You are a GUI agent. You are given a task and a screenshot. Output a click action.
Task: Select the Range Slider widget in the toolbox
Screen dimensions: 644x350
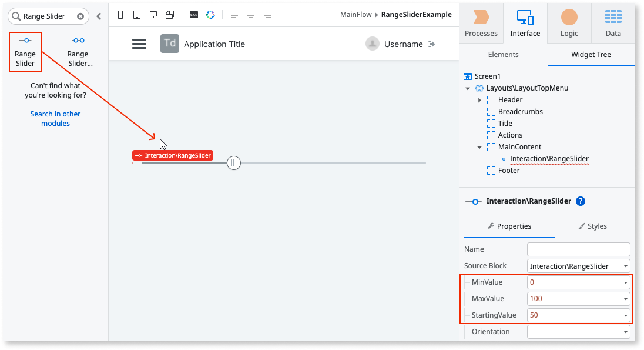(25, 51)
